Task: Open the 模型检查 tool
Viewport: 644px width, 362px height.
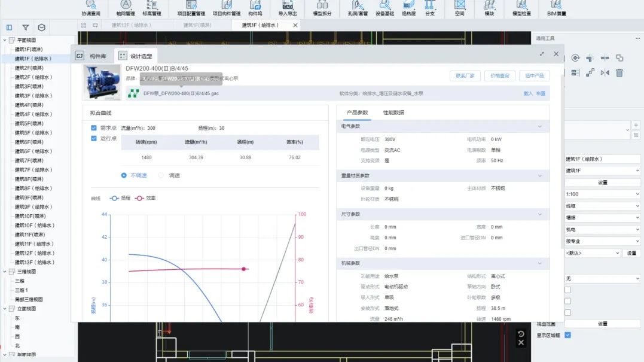Action: [521, 8]
